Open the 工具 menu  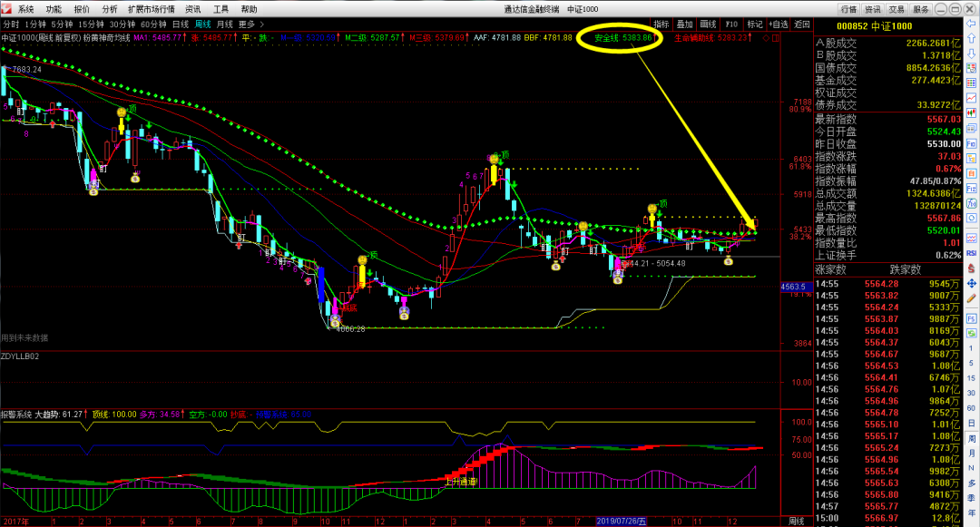220,9
